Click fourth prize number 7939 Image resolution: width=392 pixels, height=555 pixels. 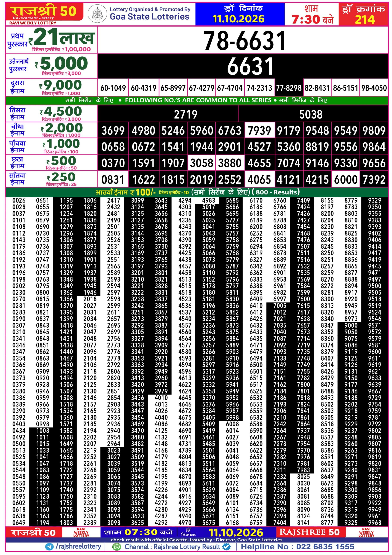pos(259,131)
